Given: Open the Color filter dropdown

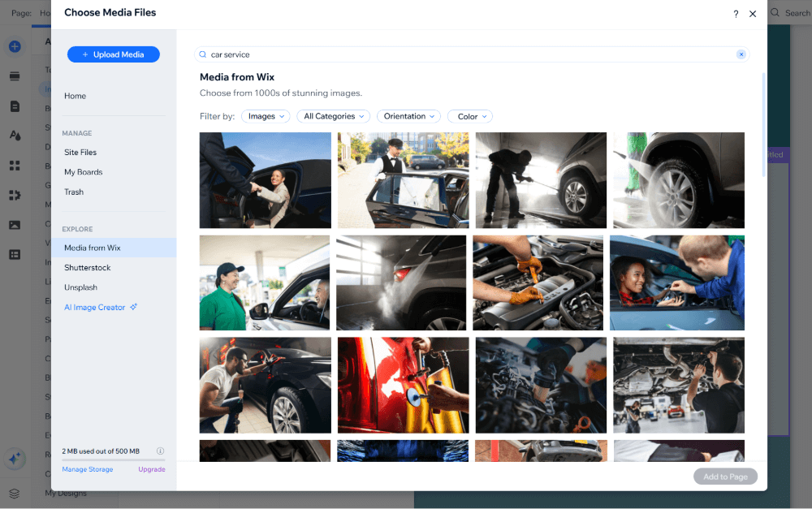Looking at the screenshot, I should 469,116.
